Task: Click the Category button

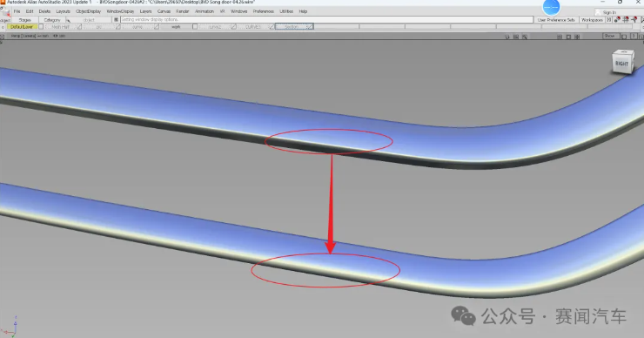Action: (52, 20)
